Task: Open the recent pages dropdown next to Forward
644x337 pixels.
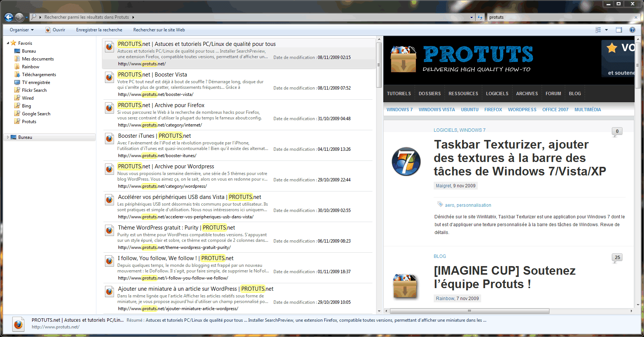Action: [x=27, y=18]
